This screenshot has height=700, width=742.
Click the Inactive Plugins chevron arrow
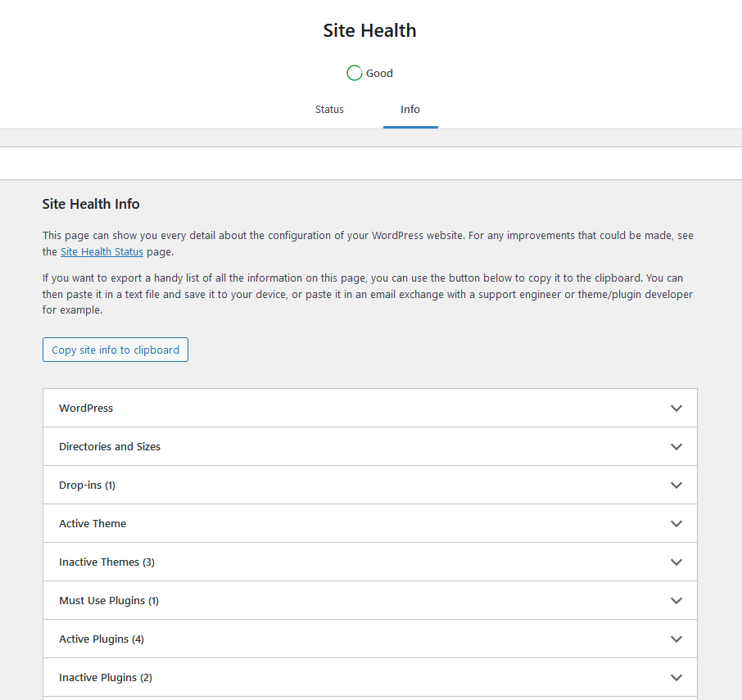pyautogui.click(x=676, y=677)
